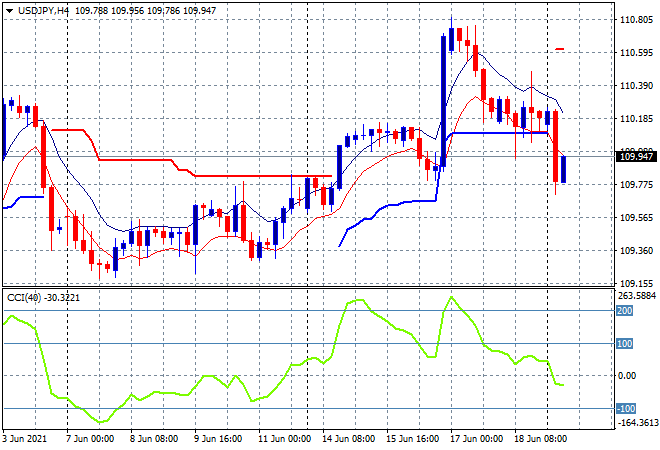
Task: Click the 9 Jun 16:00 time label
Action: [x=218, y=439]
